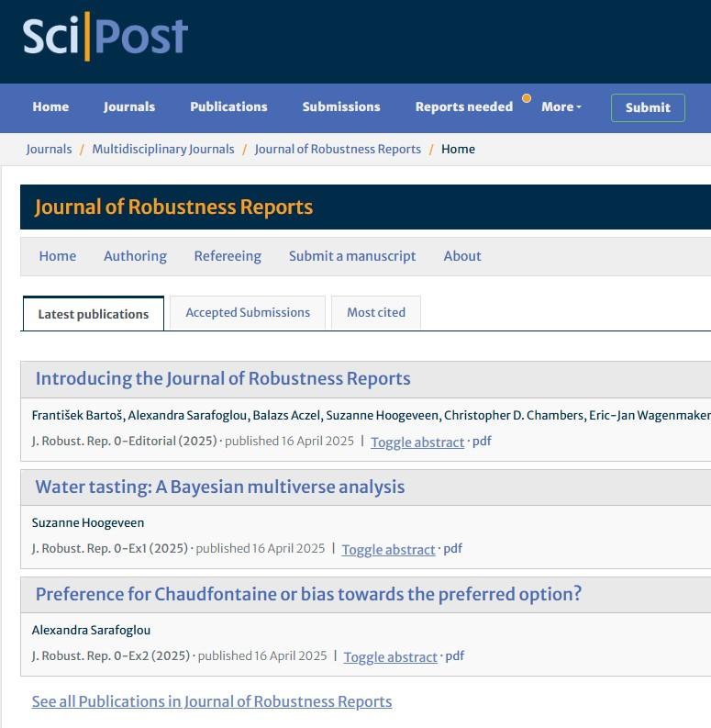This screenshot has width=711, height=728.
Task: Select the Latest publications tab
Action: coord(94,314)
